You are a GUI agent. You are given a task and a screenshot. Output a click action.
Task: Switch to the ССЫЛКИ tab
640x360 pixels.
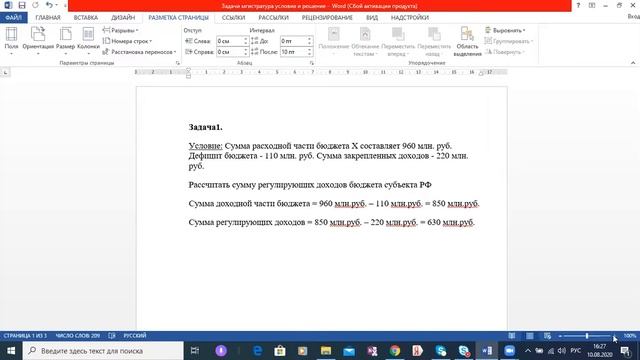tap(233, 18)
